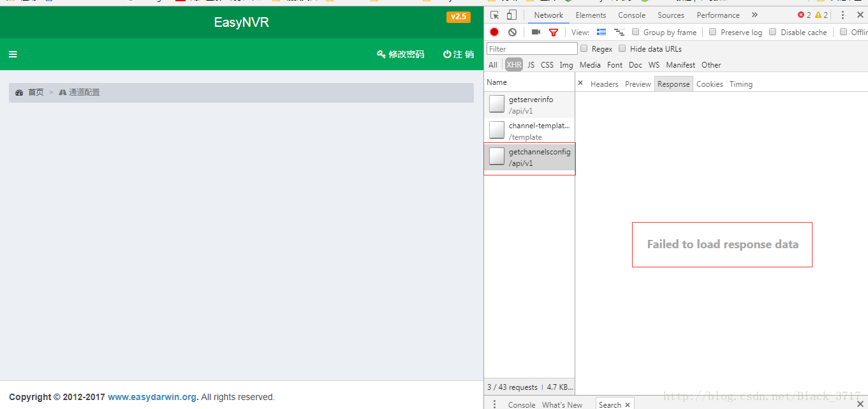Select the All request type filter

493,65
